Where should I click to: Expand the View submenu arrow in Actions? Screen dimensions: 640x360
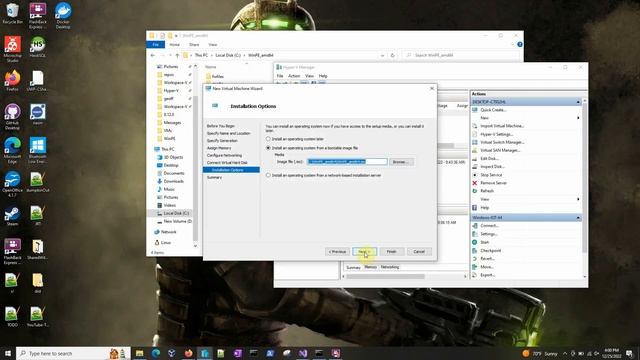coord(578,199)
